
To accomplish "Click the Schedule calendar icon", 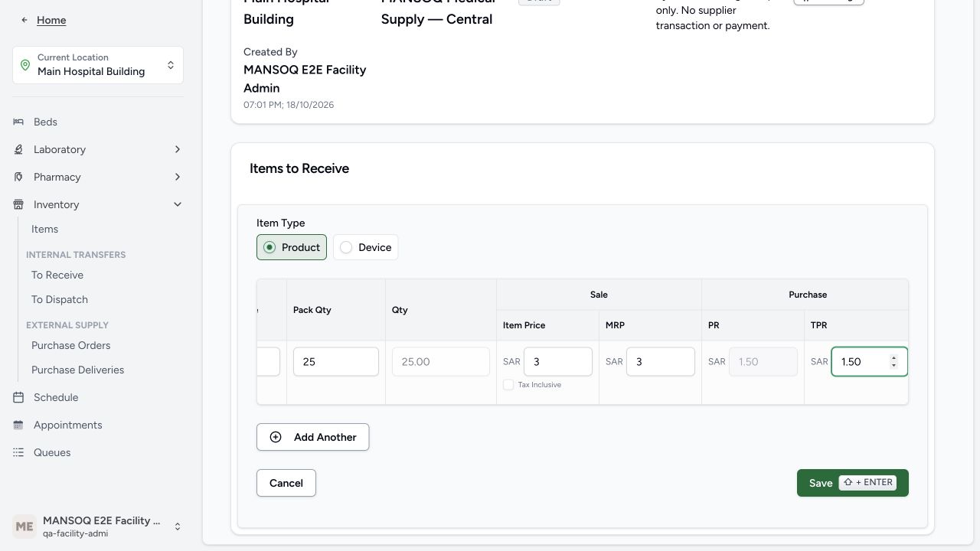I will coord(18,397).
